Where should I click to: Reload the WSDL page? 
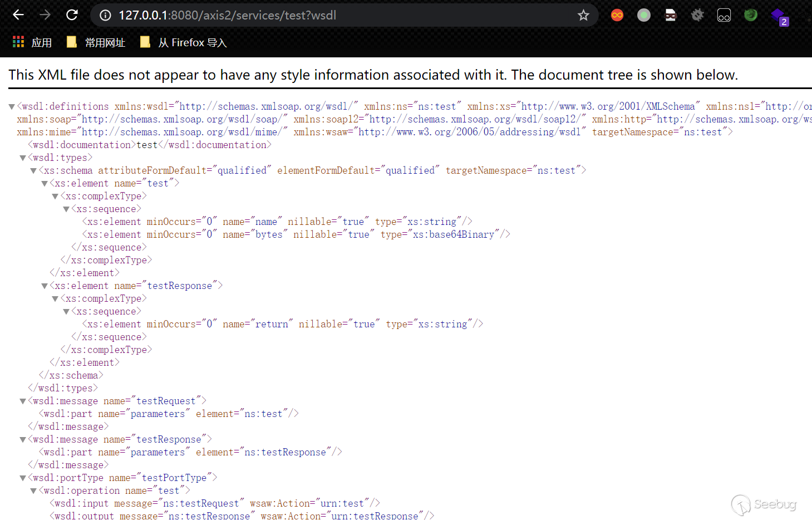(x=72, y=15)
